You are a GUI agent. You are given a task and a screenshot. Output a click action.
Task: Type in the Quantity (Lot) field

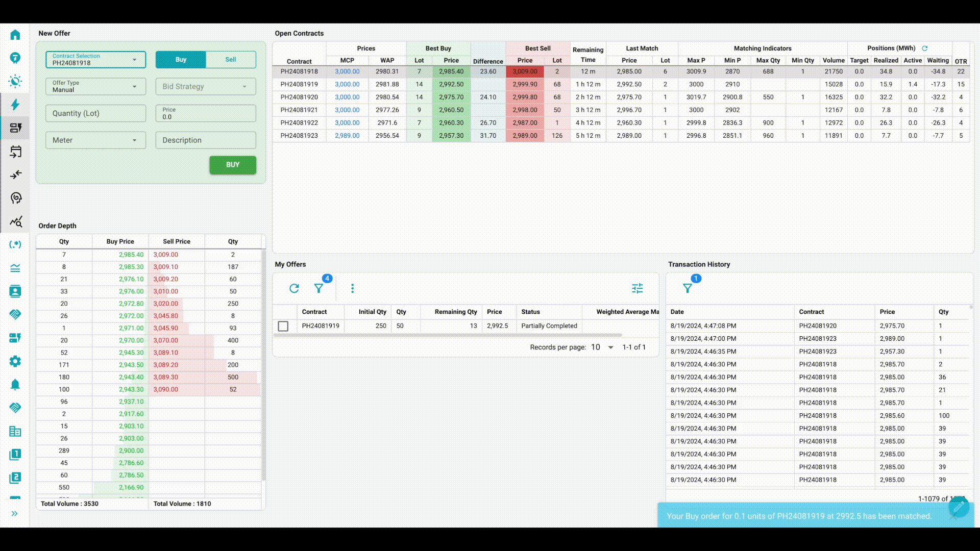95,113
